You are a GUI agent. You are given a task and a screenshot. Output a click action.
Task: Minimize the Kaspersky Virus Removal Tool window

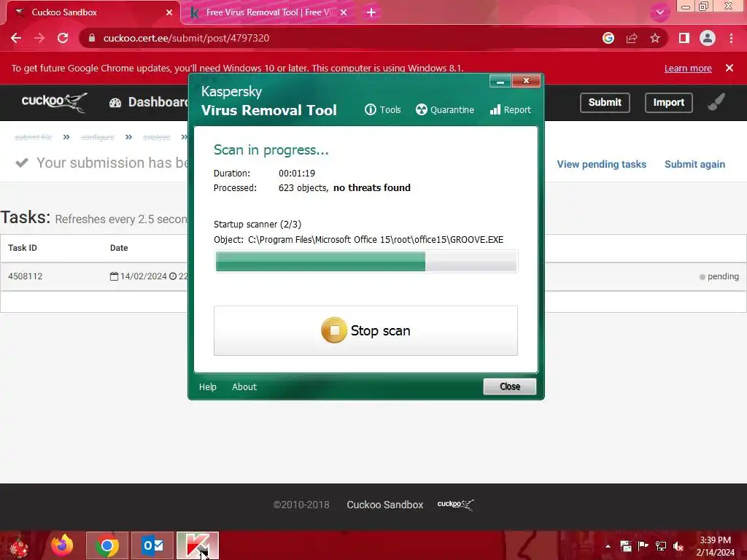(500, 82)
